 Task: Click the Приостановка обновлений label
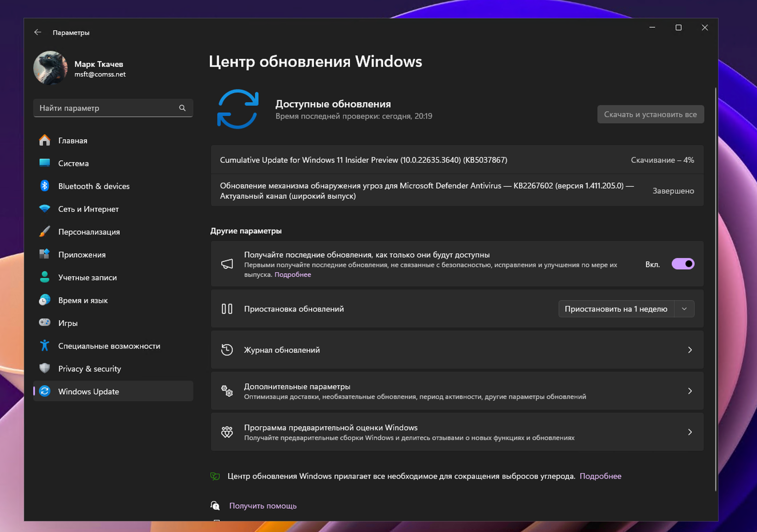294,309
